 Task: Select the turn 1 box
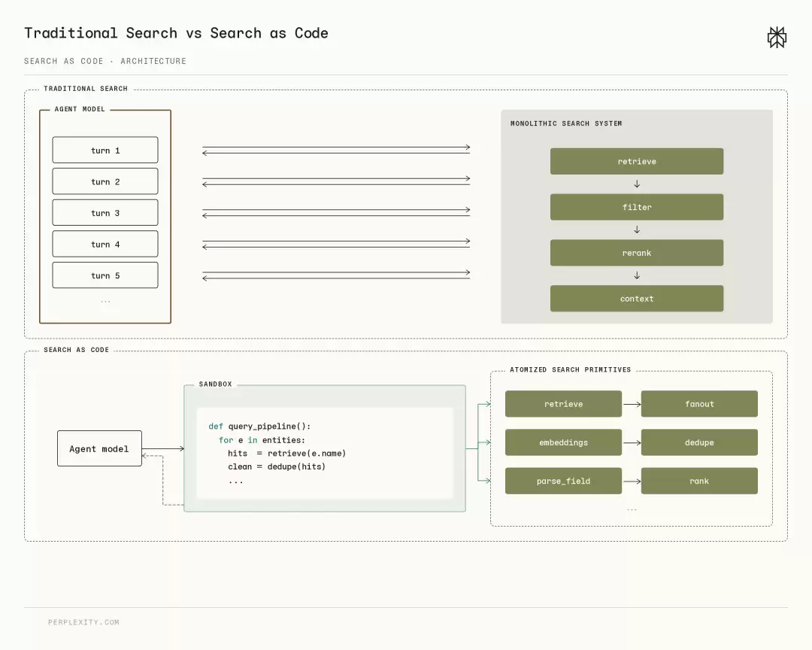tap(105, 150)
